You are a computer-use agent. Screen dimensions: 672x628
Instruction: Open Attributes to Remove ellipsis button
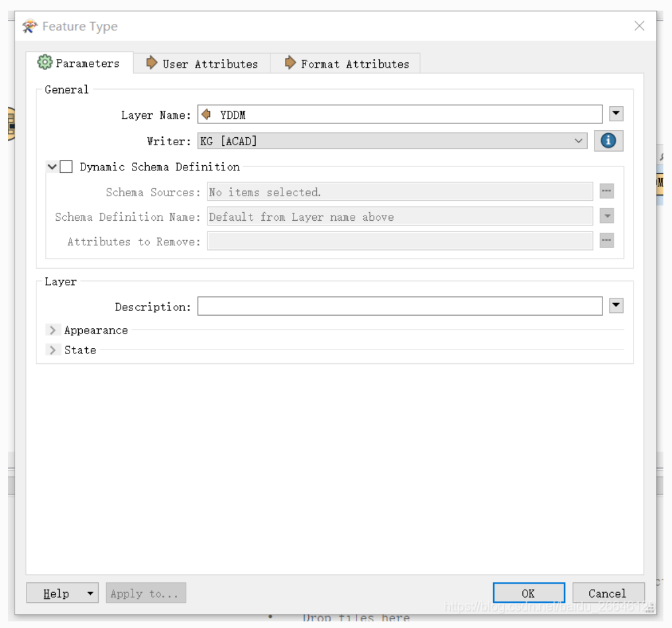pyautogui.click(x=606, y=240)
